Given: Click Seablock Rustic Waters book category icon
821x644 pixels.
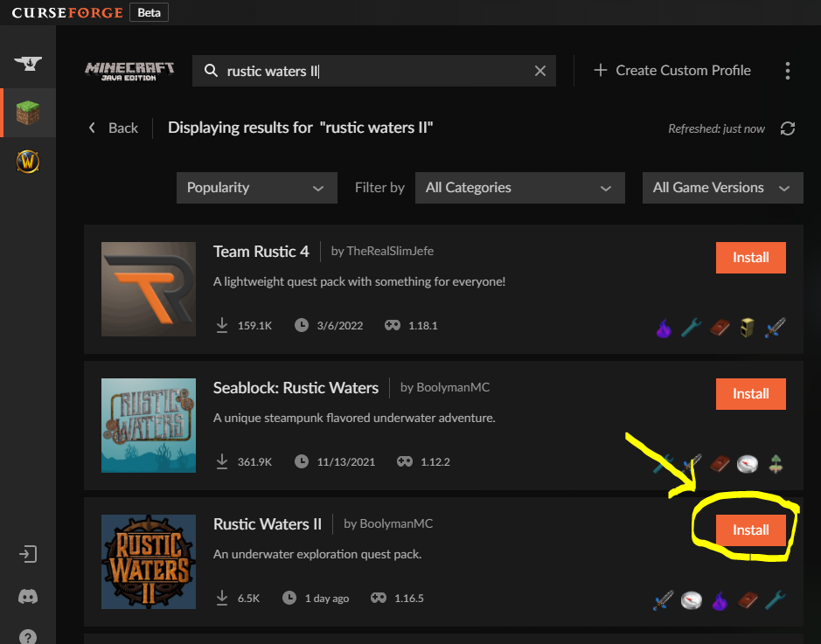Looking at the screenshot, I should click(x=720, y=463).
